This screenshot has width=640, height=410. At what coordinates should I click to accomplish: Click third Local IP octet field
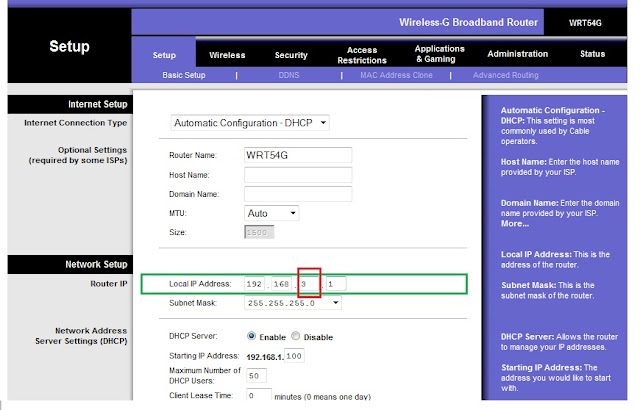309,284
